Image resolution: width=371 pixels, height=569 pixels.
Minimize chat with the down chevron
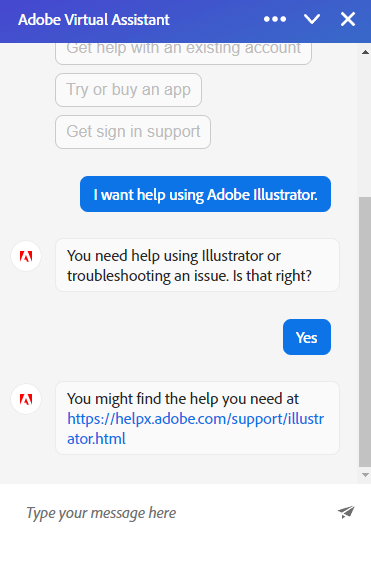coord(312,19)
